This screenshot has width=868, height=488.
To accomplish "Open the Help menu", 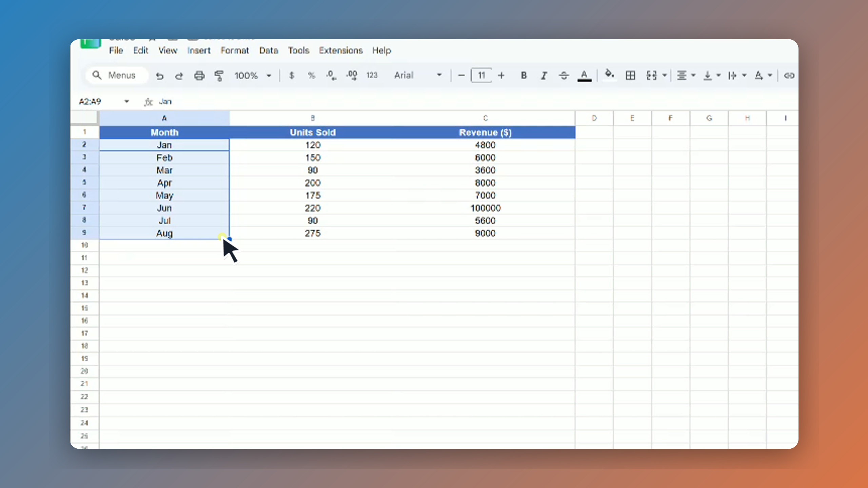I will click(381, 50).
